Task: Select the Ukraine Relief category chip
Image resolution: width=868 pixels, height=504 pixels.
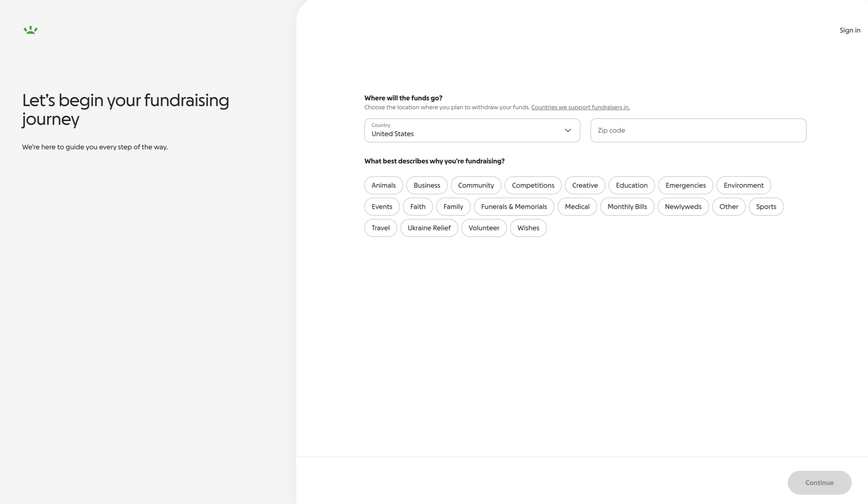Action: pyautogui.click(x=429, y=228)
